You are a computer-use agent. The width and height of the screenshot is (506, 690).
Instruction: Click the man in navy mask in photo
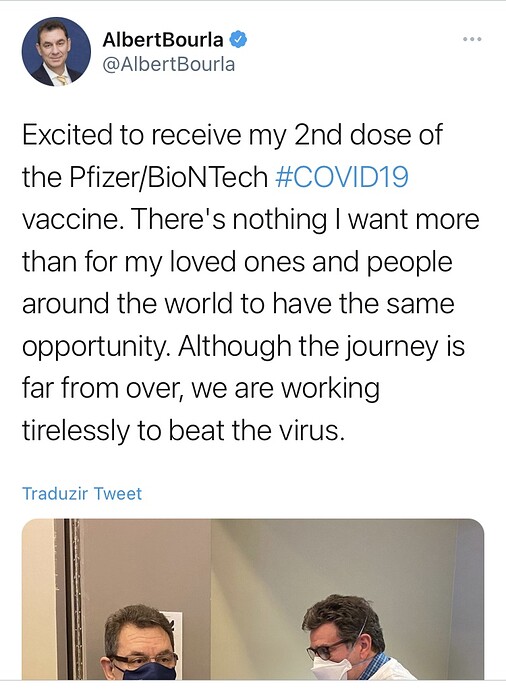[140, 643]
